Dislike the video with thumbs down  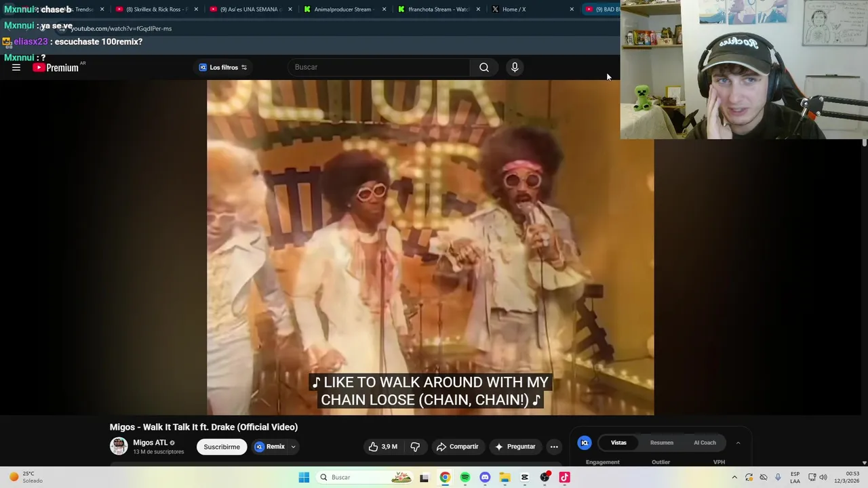click(415, 447)
